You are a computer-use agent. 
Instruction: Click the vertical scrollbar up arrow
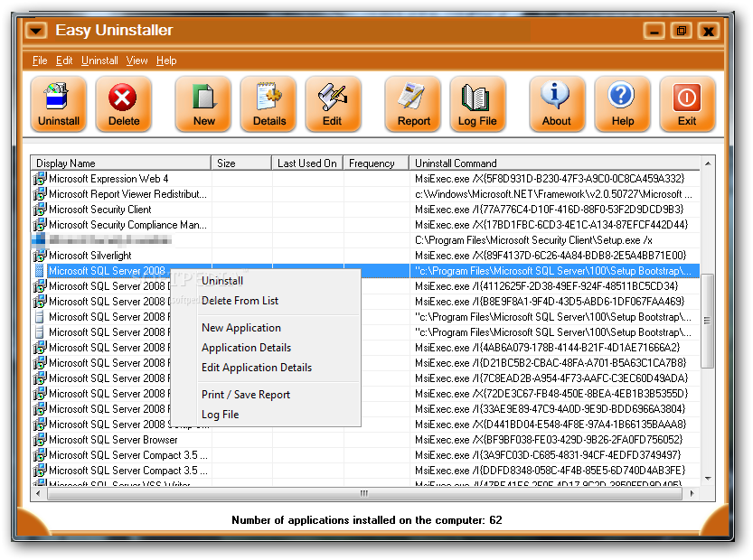tap(708, 163)
